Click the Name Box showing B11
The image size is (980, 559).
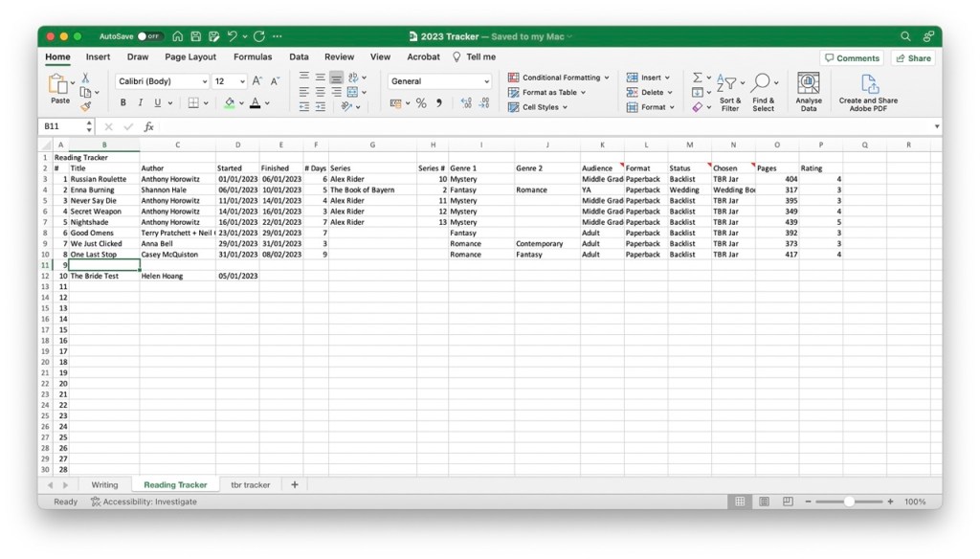(63, 126)
